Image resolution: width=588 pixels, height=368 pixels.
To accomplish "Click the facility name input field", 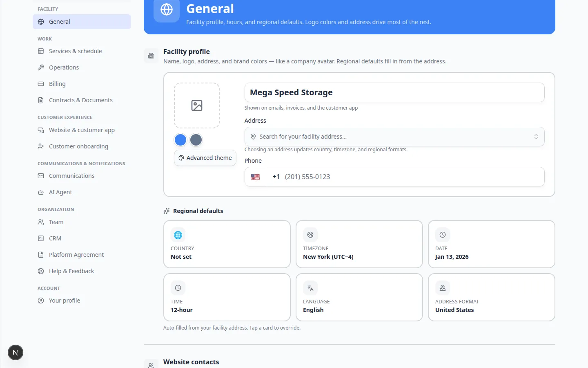I will [x=394, y=92].
